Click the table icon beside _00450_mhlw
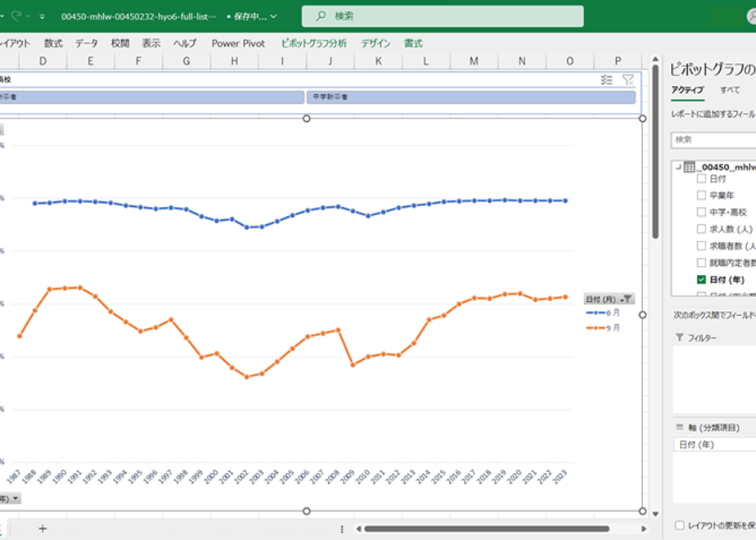Image resolution: width=756 pixels, height=540 pixels. coord(690,167)
